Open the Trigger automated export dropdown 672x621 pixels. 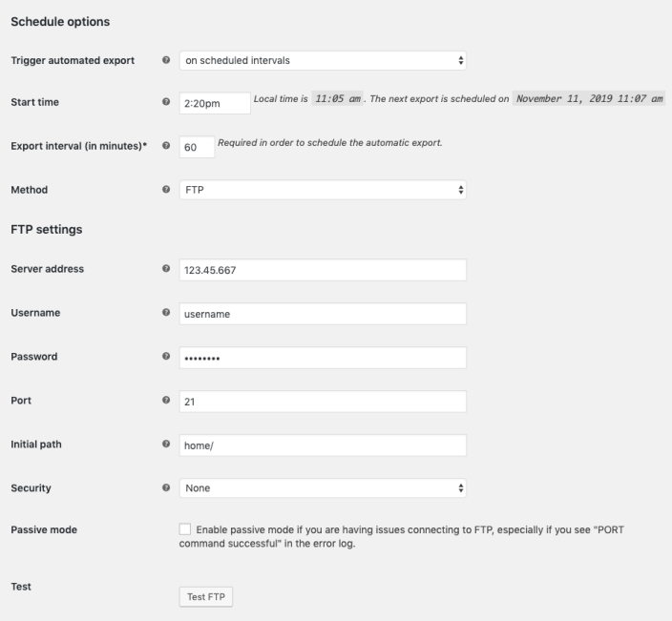(x=323, y=61)
